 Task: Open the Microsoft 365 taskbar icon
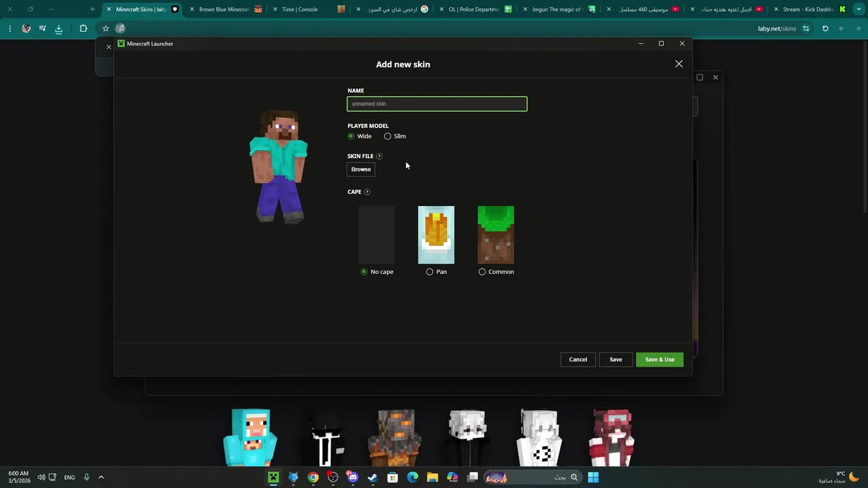(x=452, y=477)
